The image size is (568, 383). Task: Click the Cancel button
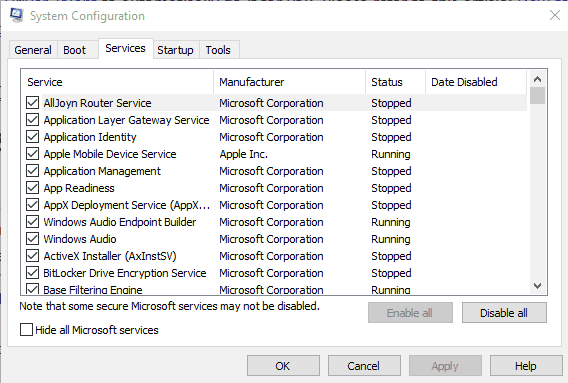click(364, 366)
